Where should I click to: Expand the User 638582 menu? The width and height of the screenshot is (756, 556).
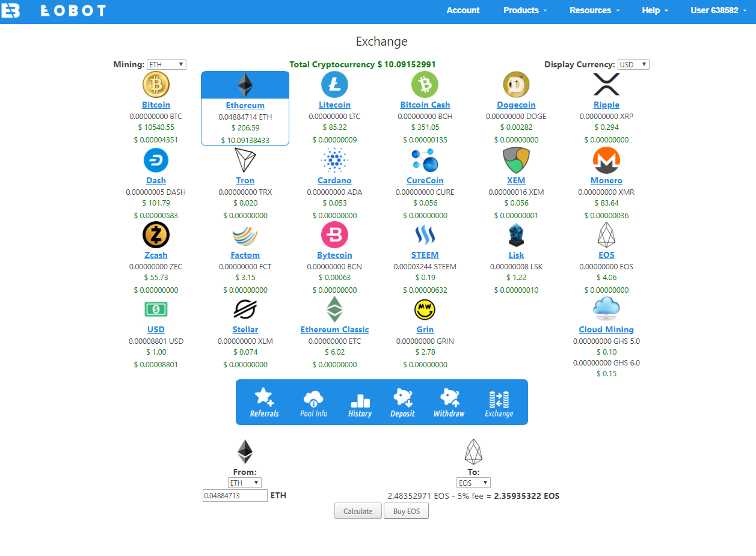coord(718,10)
